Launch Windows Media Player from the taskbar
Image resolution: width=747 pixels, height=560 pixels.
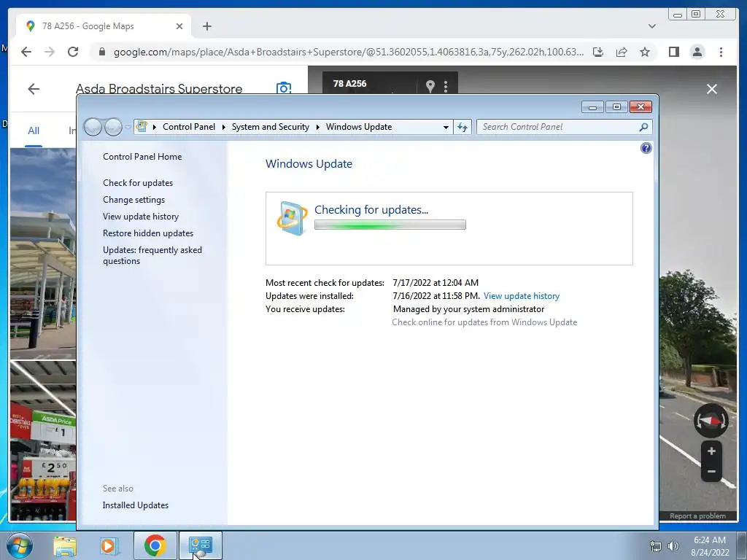pyautogui.click(x=109, y=545)
